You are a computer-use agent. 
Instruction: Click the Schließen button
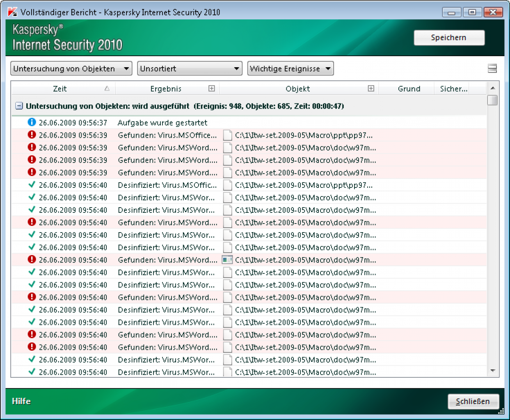tap(473, 402)
